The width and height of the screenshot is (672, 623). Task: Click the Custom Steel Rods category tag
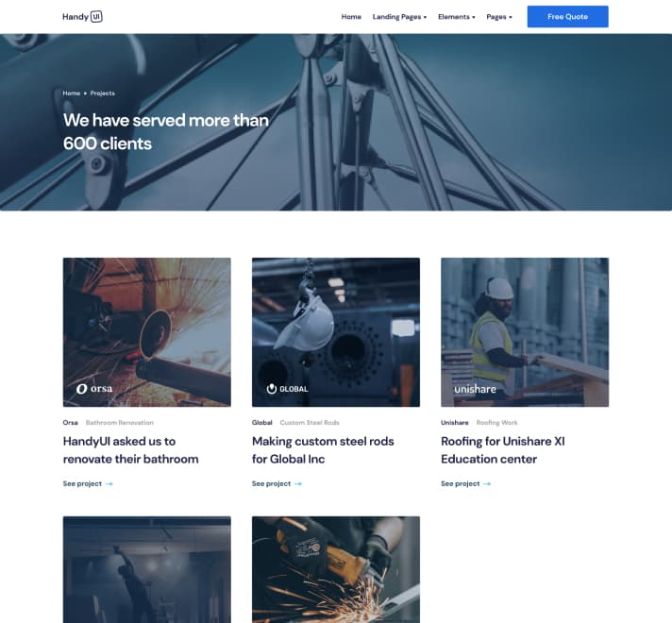(310, 423)
